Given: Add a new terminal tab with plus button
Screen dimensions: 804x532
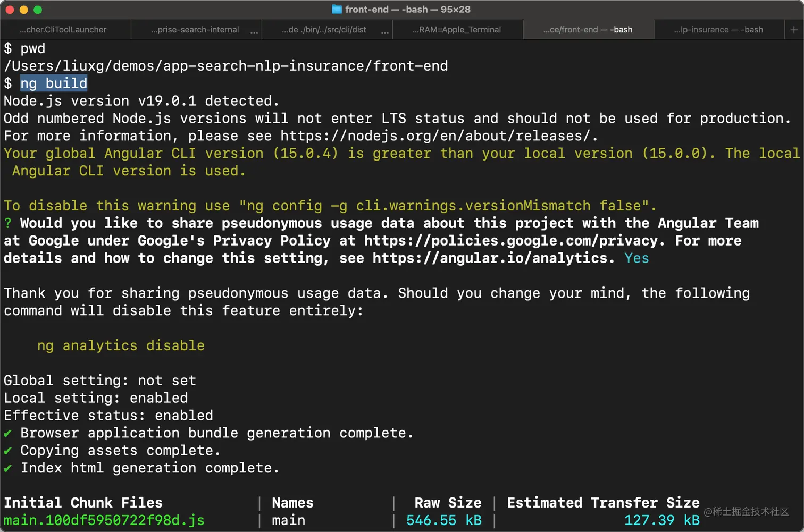Looking at the screenshot, I should point(794,30).
